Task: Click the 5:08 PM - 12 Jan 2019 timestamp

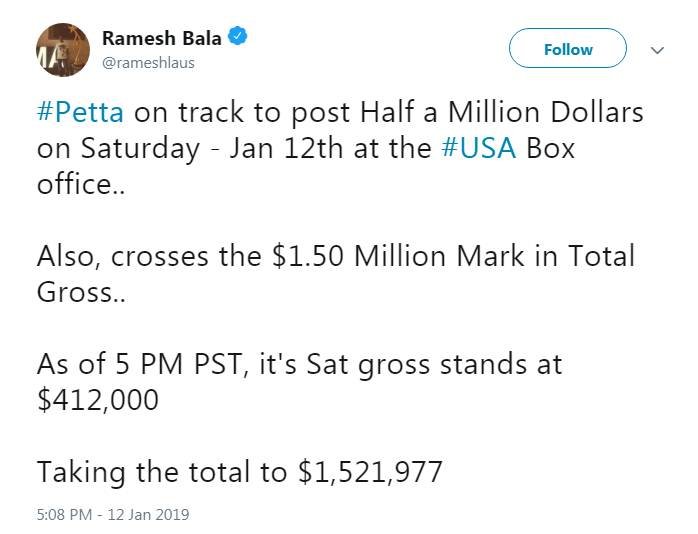Action: pyautogui.click(x=113, y=514)
